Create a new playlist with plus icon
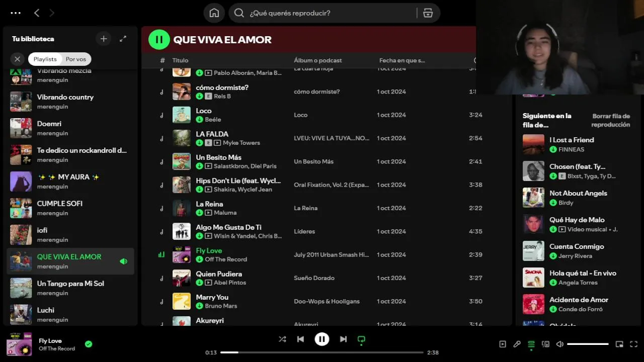 (x=104, y=39)
